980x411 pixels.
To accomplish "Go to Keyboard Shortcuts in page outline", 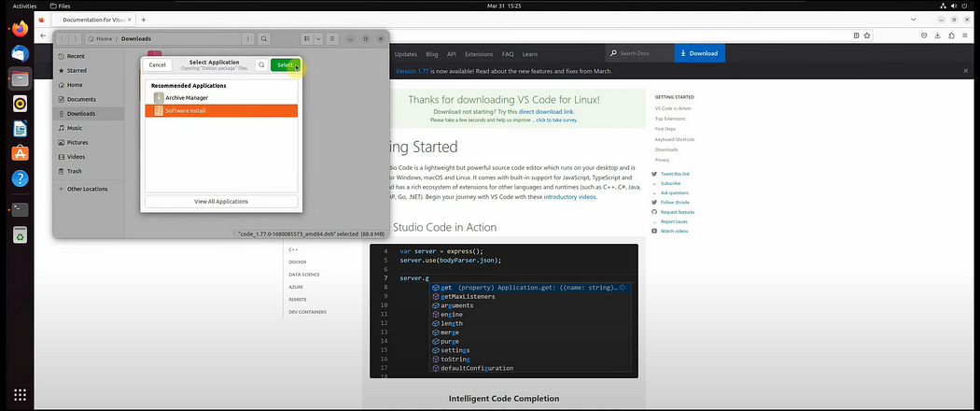I will [x=675, y=139].
